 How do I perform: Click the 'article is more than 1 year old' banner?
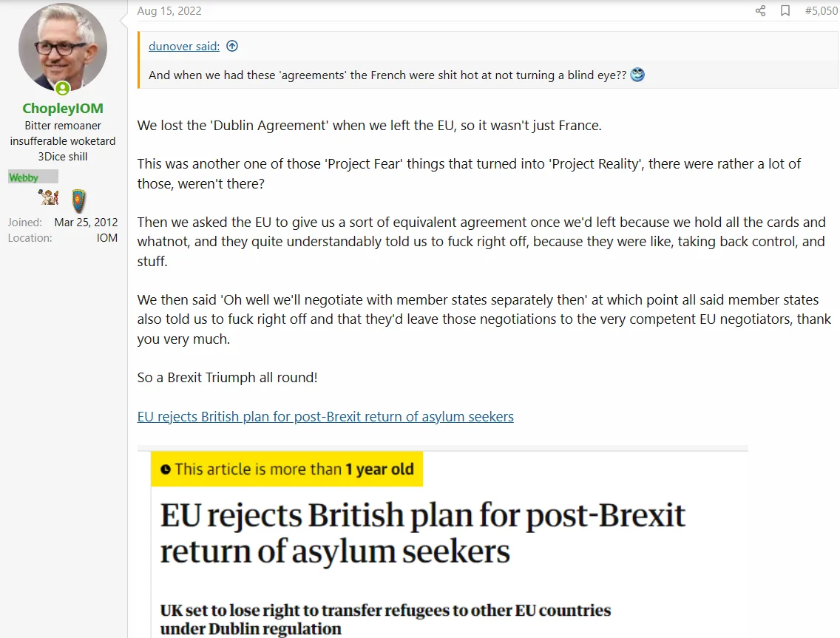point(287,469)
